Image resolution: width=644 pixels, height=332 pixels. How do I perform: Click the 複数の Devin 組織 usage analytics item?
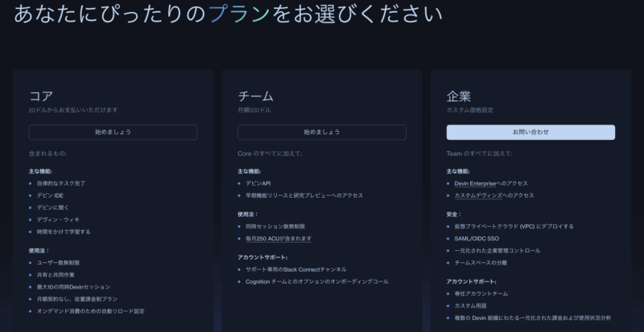coord(533,318)
